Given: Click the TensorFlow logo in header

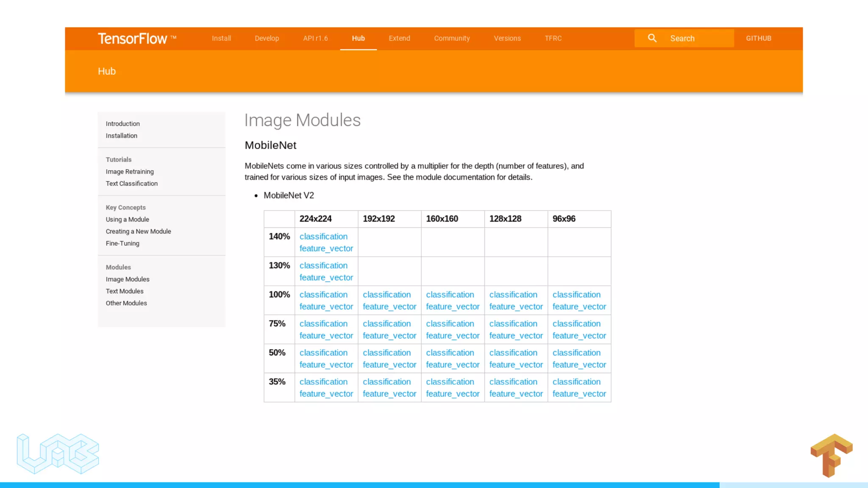Looking at the screenshot, I should pyautogui.click(x=137, y=39).
